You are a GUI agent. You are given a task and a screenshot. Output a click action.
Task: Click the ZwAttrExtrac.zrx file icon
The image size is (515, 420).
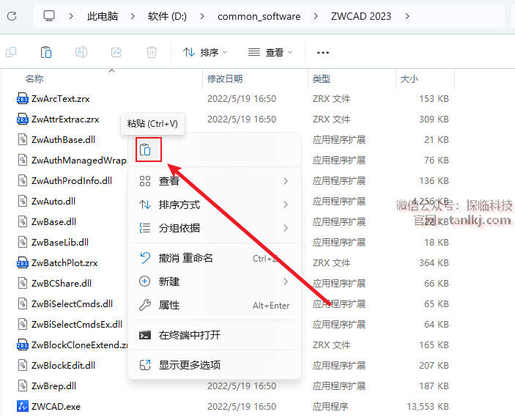point(22,119)
